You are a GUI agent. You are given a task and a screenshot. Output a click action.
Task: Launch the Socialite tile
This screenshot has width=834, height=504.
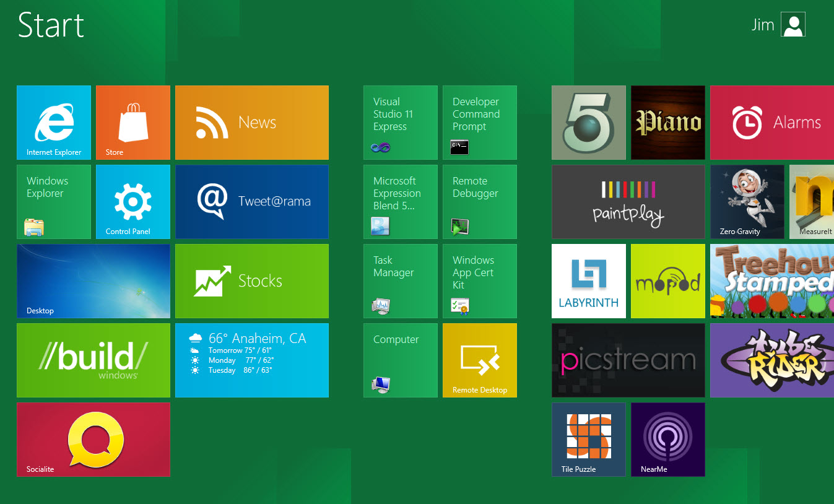click(93, 440)
